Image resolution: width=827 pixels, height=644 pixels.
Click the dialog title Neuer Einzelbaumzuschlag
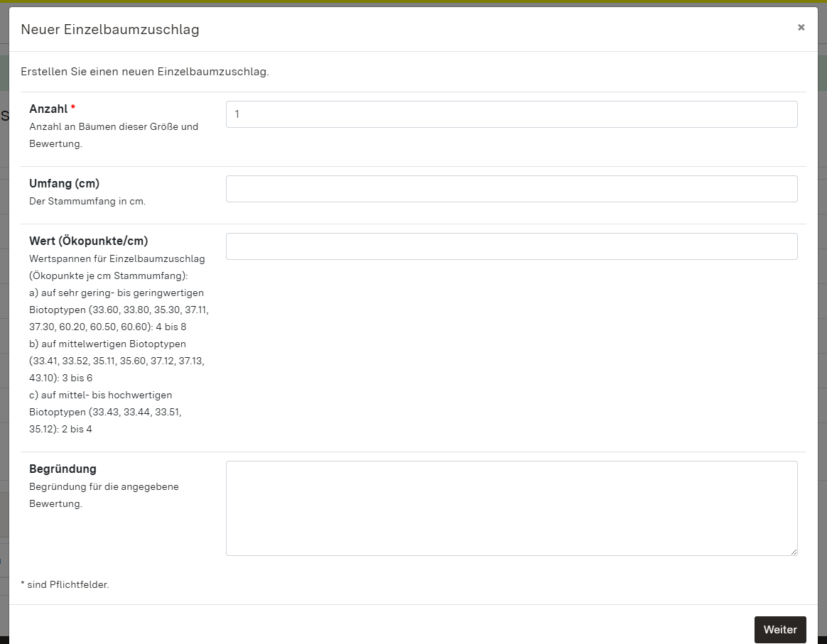pyautogui.click(x=110, y=29)
